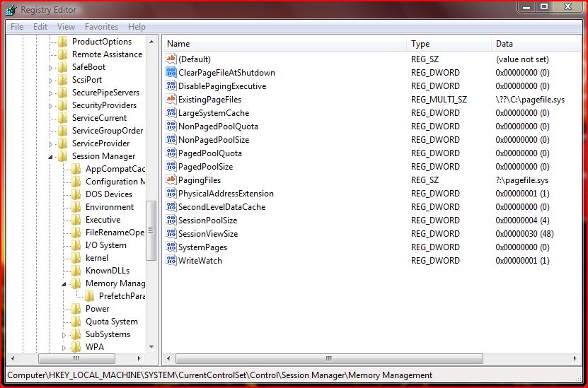
Task: Collapse the Memory Management tree node
Action: (x=64, y=283)
